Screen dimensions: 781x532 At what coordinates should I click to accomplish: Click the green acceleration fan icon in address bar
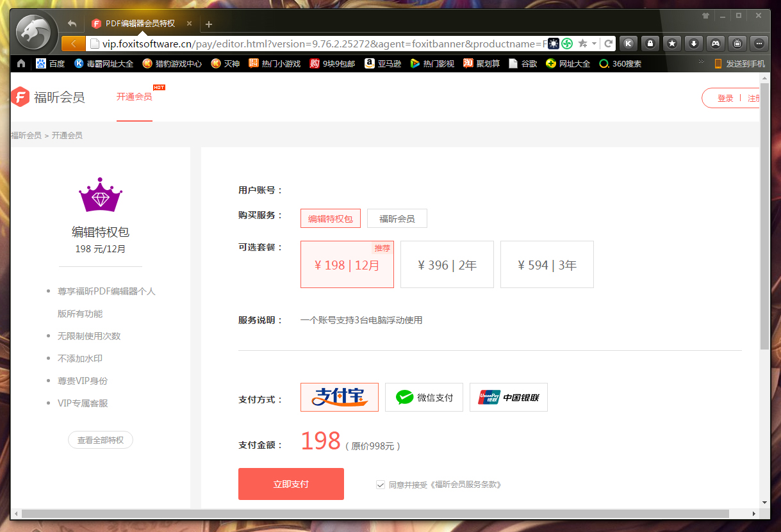568,44
